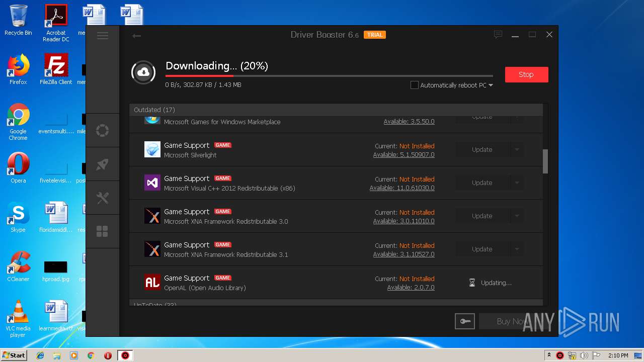The width and height of the screenshot is (644, 362).
Task: Click the GAME tag on Microsoft Silverlight row
Action: coord(223,145)
